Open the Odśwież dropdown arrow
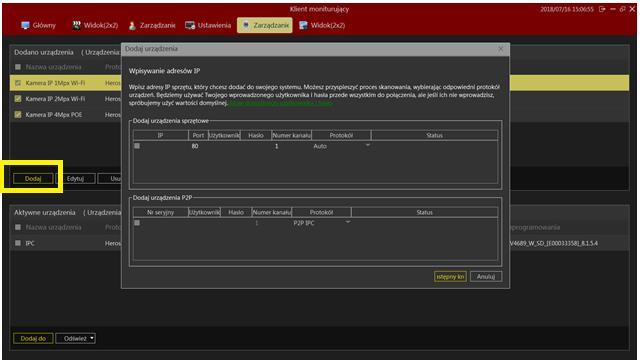This screenshot has width=640, height=363. pos(92,338)
